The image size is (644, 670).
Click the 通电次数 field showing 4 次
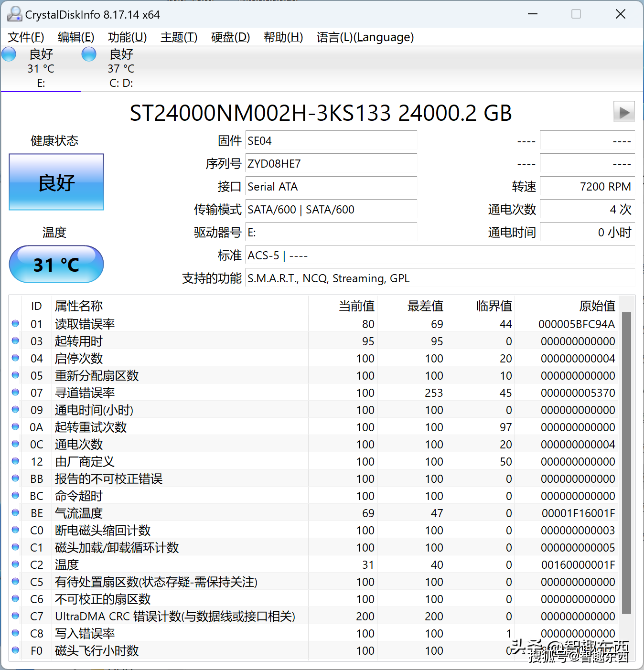point(587,210)
